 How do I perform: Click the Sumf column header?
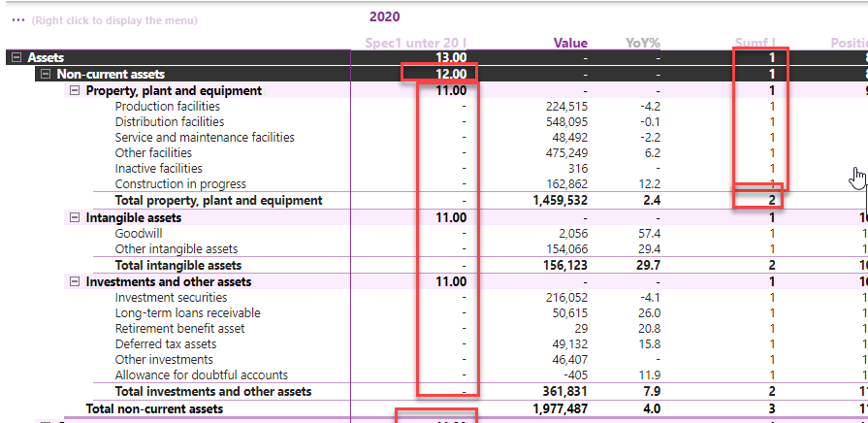[x=755, y=44]
